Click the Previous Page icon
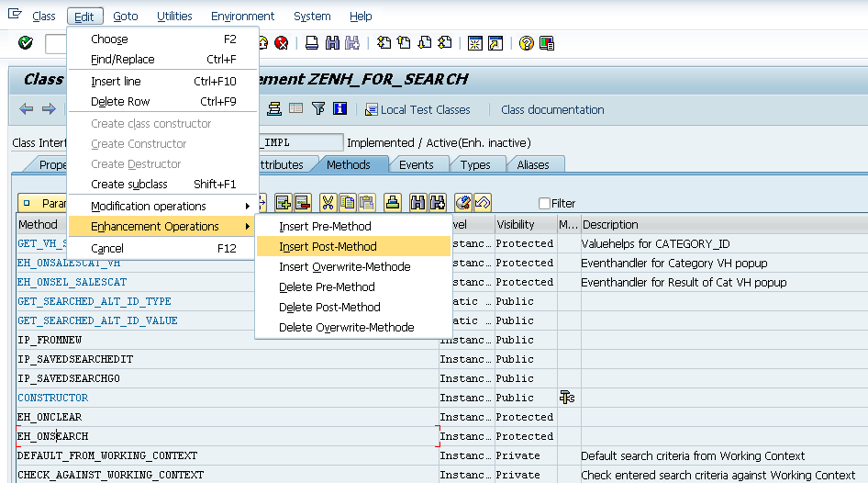The width and height of the screenshot is (868, 483). tap(404, 42)
